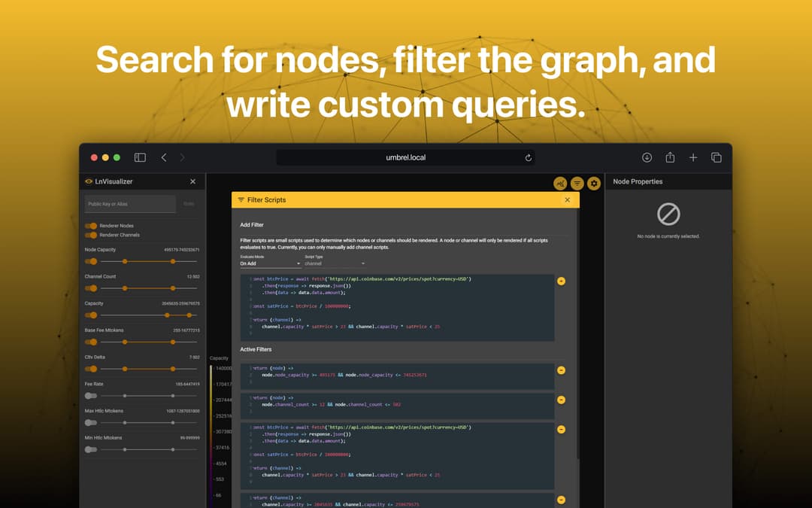Click the umbrel.local address bar title
The image size is (812, 508).
tap(404, 157)
